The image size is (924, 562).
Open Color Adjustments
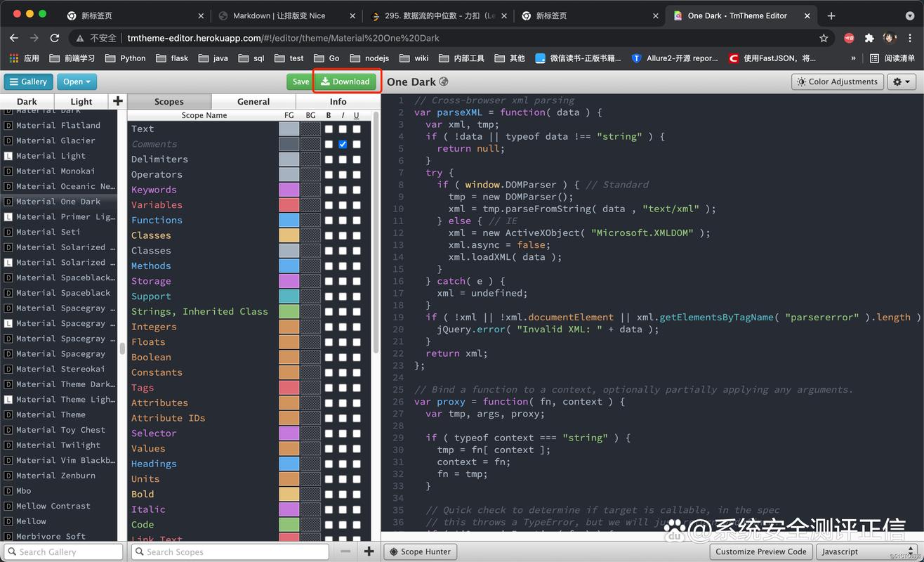click(838, 81)
